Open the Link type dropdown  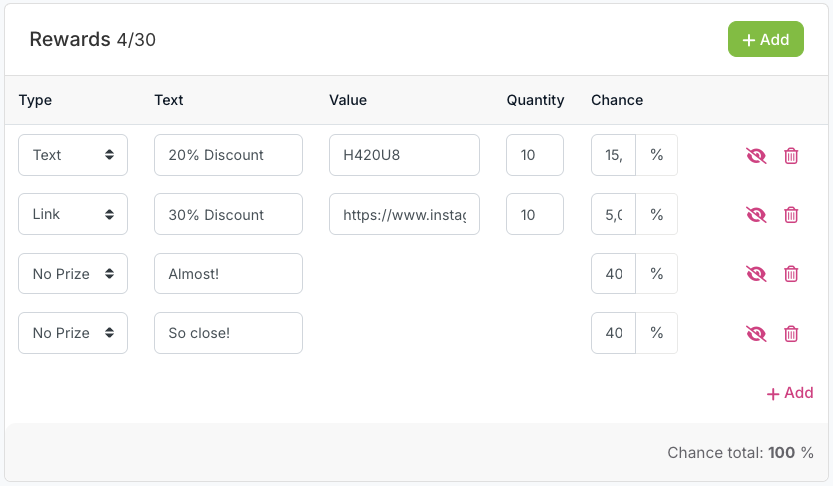coord(73,215)
